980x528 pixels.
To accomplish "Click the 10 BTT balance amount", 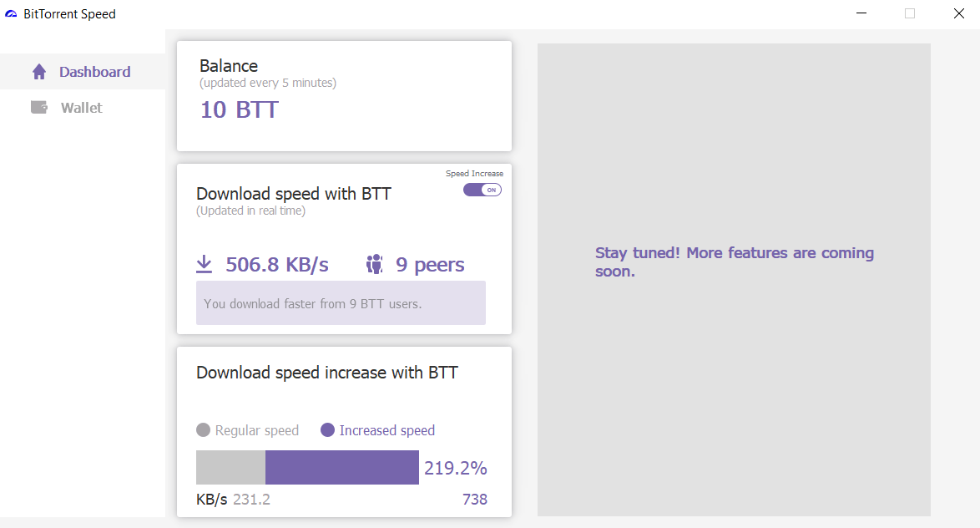I will (x=240, y=109).
